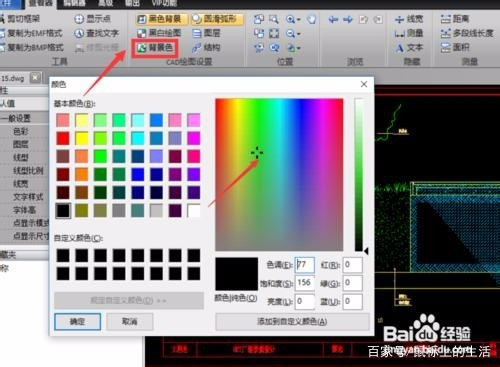
Task: Click the 颜色|纯色 solid color preview box
Action: click(237, 274)
